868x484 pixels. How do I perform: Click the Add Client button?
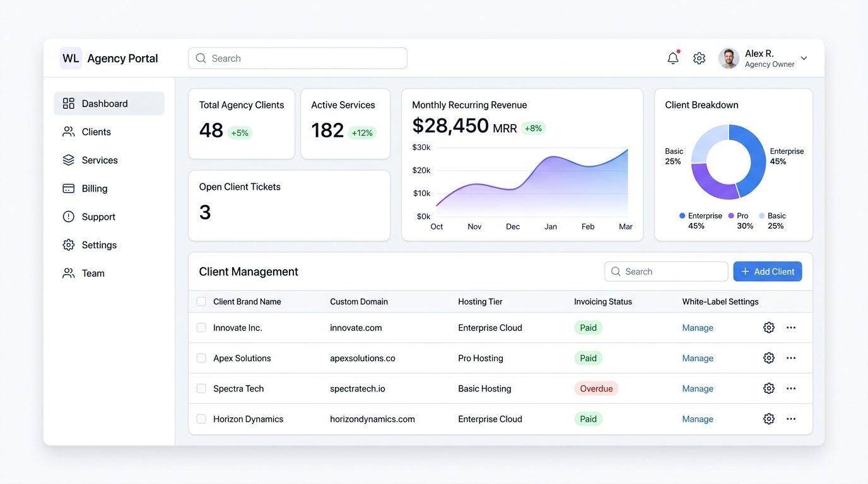tap(768, 272)
